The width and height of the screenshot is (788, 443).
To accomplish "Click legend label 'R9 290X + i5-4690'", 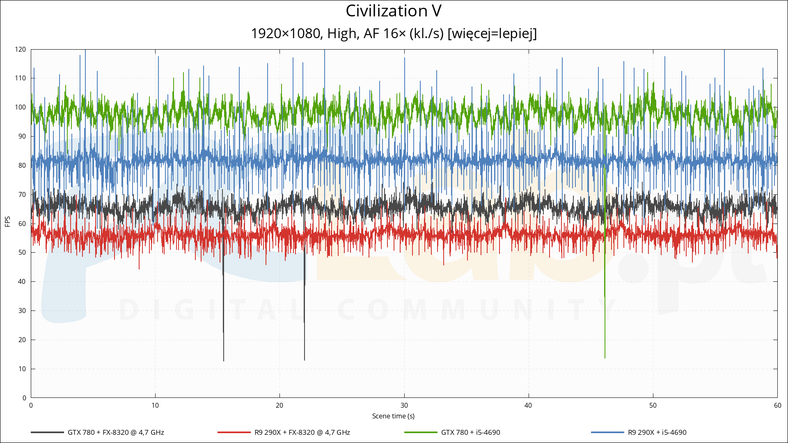I will pos(657,432).
